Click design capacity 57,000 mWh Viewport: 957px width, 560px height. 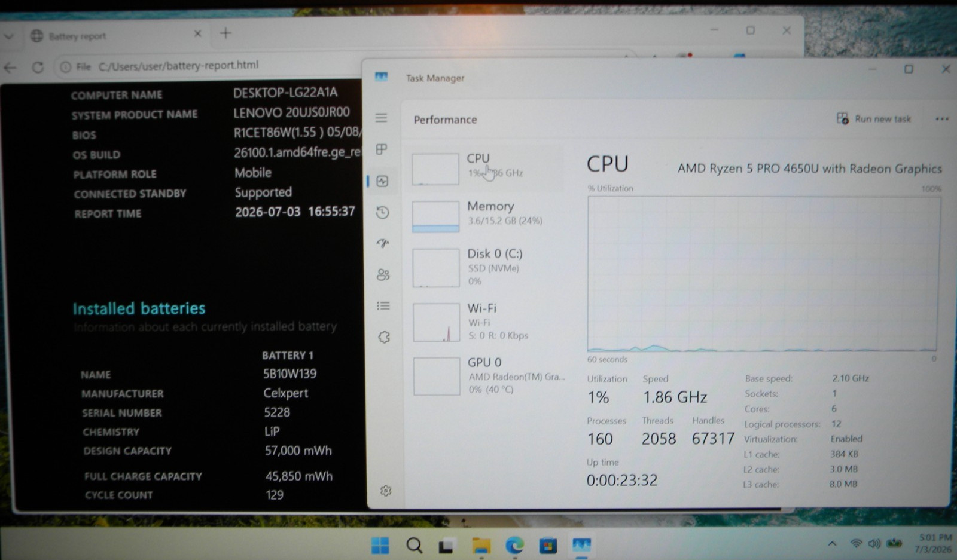pyautogui.click(x=298, y=451)
